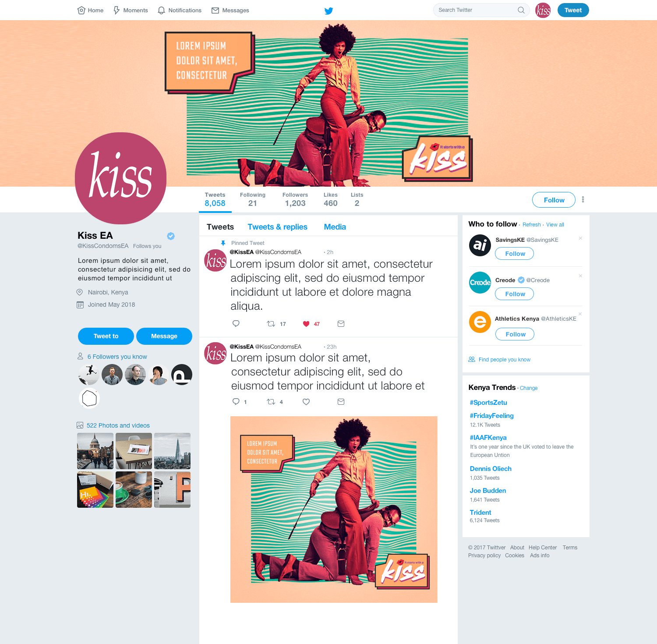The height and width of the screenshot is (644, 657).
Task: Click the Twitter bird logo
Action: point(328,11)
